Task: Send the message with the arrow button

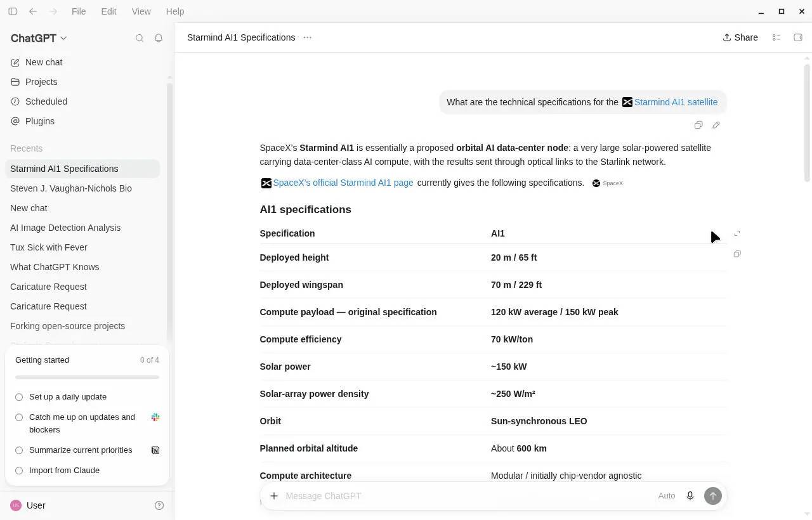Action: pos(713,496)
